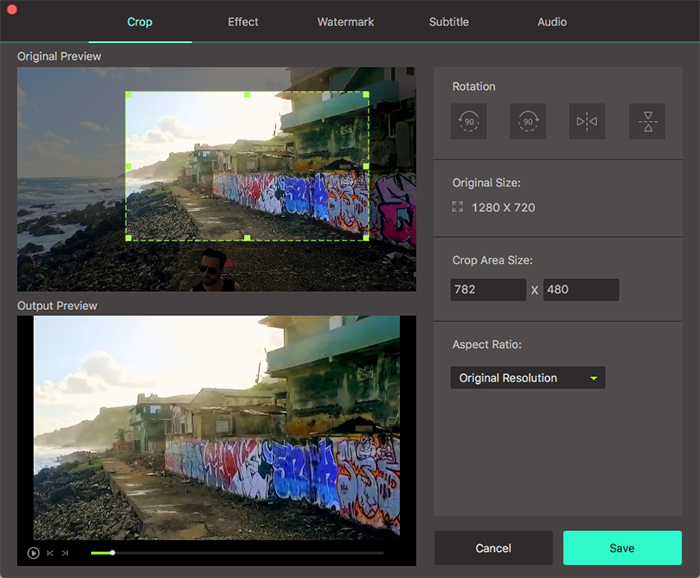700x578 pixels.
Task: Click the Crop tab
Action: pyautogui.click(x=140, y=22)
